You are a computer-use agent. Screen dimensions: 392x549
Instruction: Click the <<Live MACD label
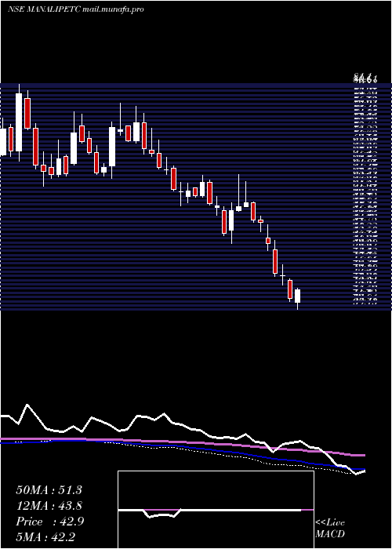(330, 529)
